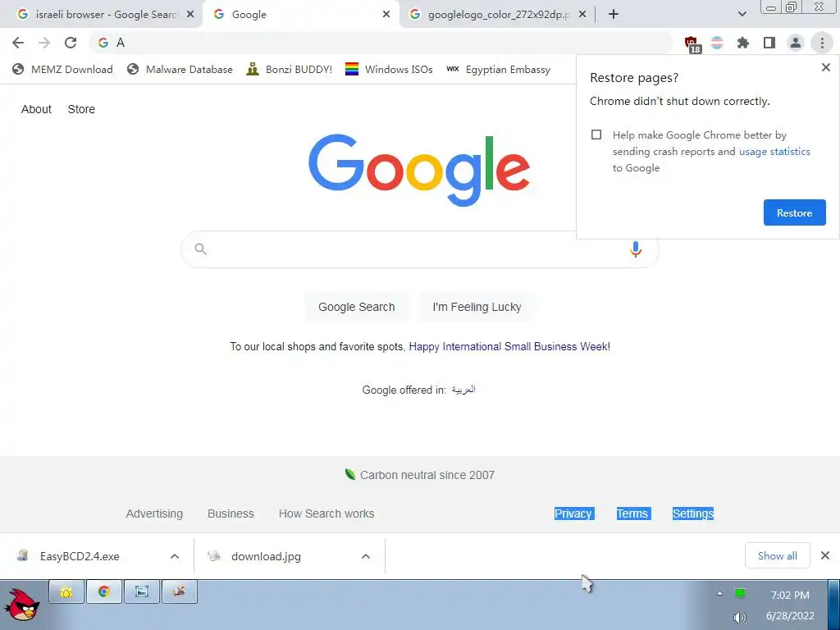Open the Terms footer link
The image size is (840, 630).
632,514
